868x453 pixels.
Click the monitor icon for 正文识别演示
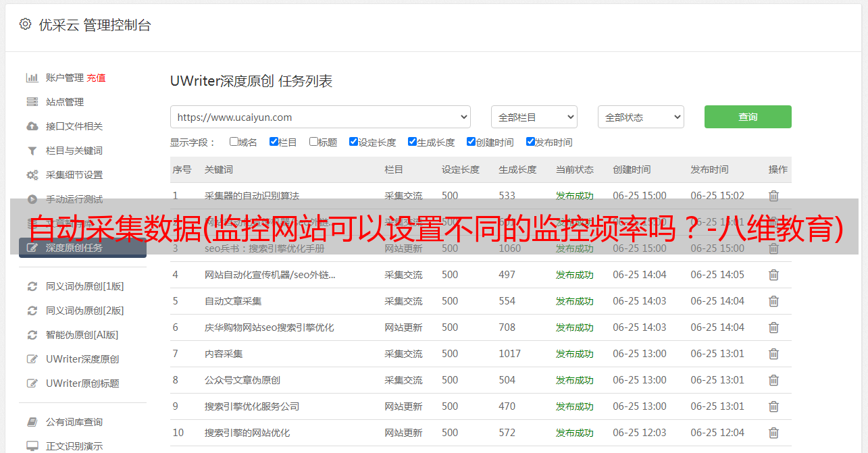click(x=32, y=446)
